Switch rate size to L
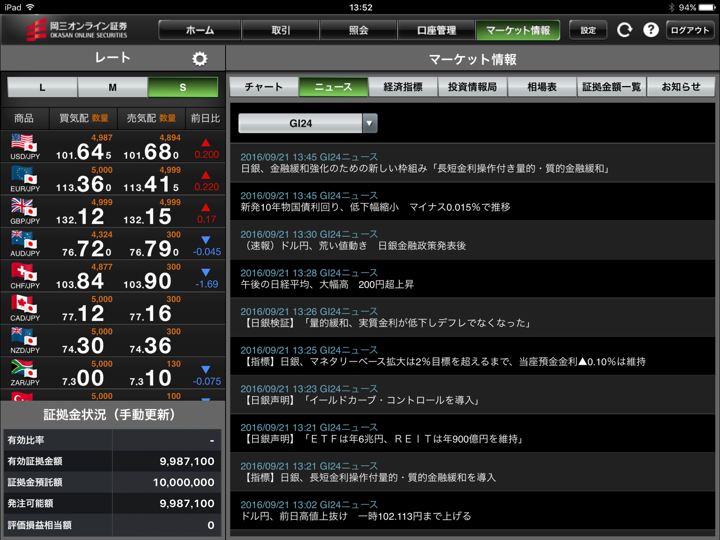 pyautogui.click(x=42, y=88)
